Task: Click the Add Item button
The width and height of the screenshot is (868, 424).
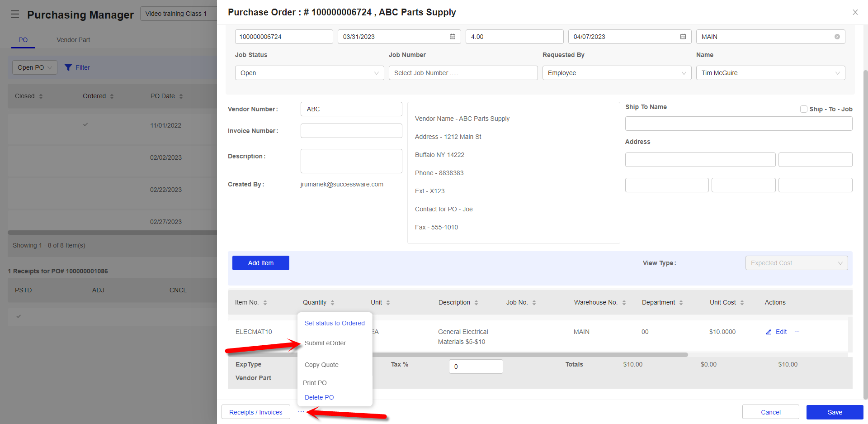Action: (260, 263)
